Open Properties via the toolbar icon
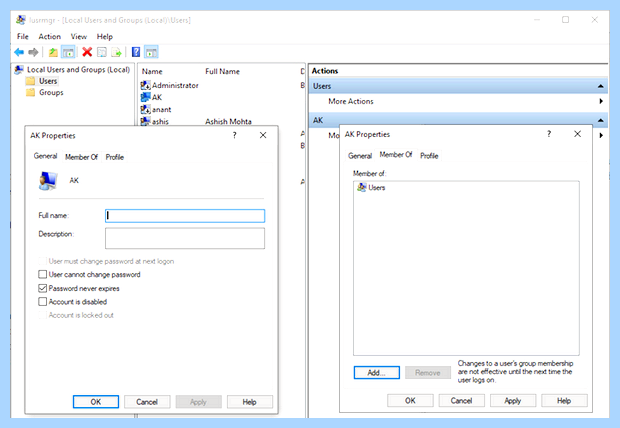620x428 pixels. click(102, 52)
